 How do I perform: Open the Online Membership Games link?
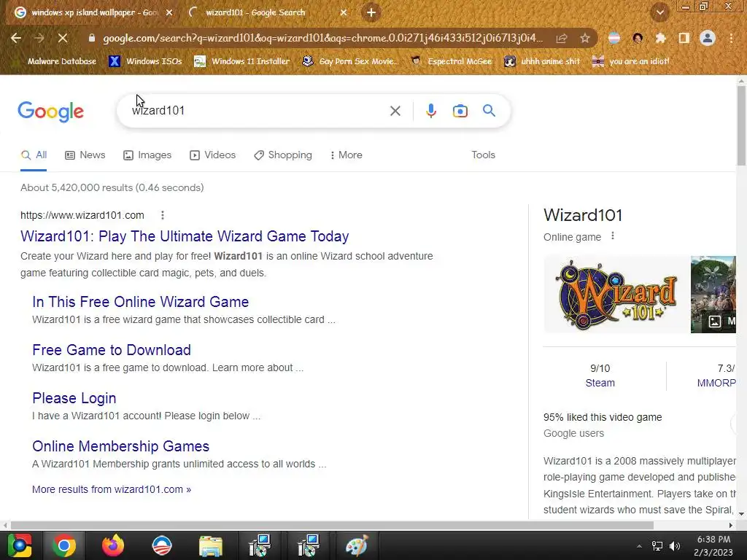tap(120, 446)
